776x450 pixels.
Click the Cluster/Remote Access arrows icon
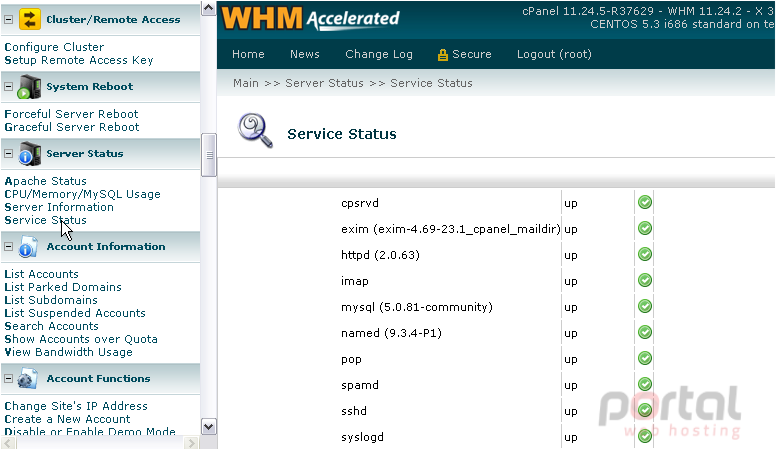point(30,19)
